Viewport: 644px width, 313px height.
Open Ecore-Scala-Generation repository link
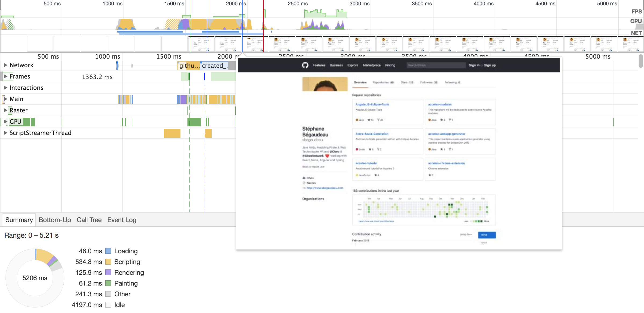372,134
